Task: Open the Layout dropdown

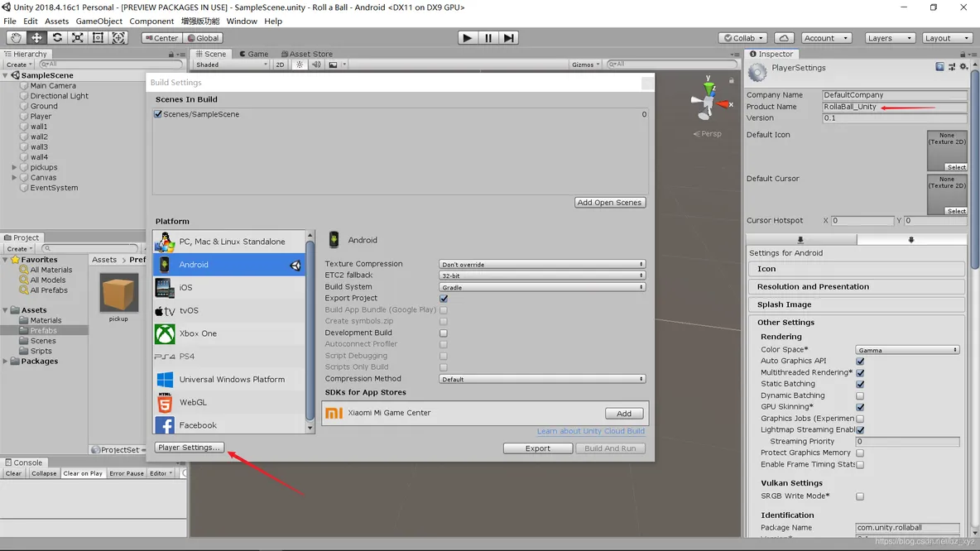Action: click(947, 38)
